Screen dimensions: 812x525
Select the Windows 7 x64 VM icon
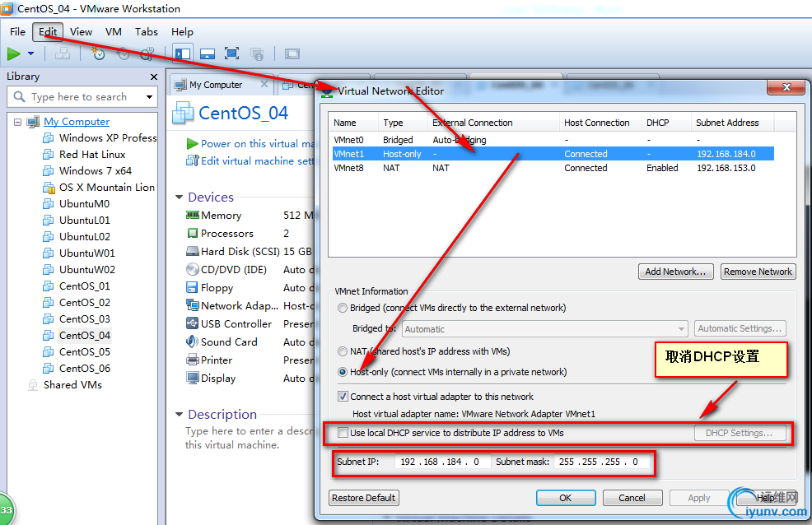48,171
